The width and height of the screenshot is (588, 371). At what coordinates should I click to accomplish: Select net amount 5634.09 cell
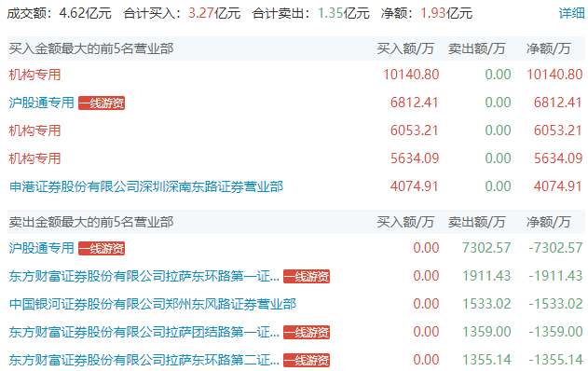coord(558,158)
